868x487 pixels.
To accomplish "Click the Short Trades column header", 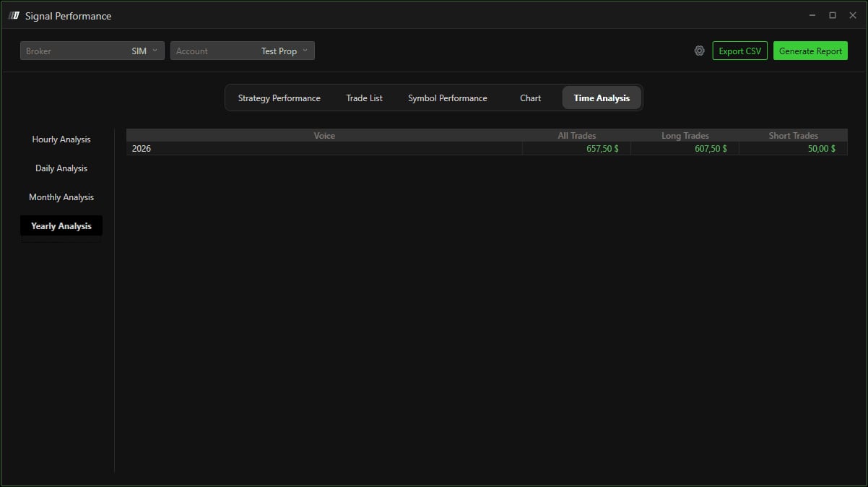I will pyautogui.click(x=793, y=136).
